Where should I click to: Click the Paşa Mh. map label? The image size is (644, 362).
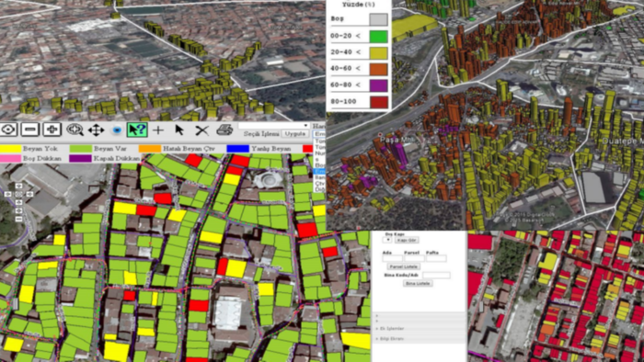[397, 140]
